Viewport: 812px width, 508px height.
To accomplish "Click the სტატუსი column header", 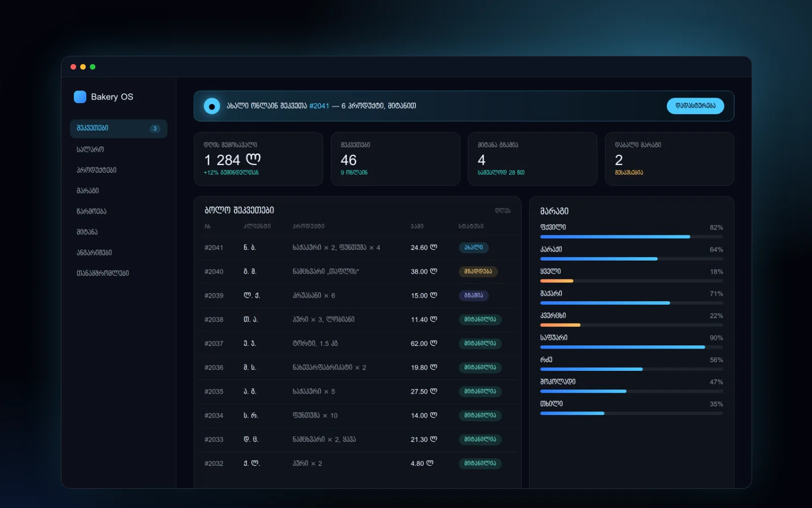I will [x=471, y=227].
